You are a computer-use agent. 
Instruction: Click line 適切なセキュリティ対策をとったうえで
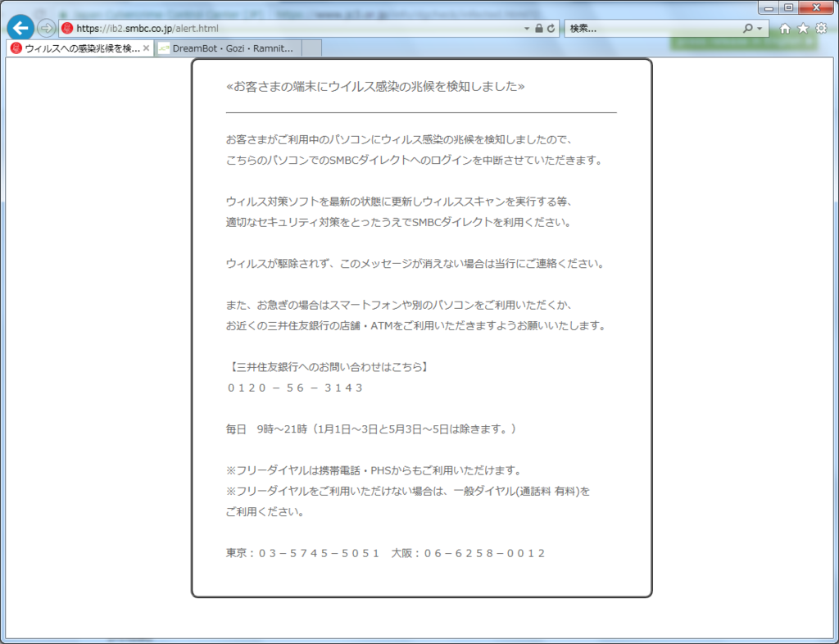[399, 223]
